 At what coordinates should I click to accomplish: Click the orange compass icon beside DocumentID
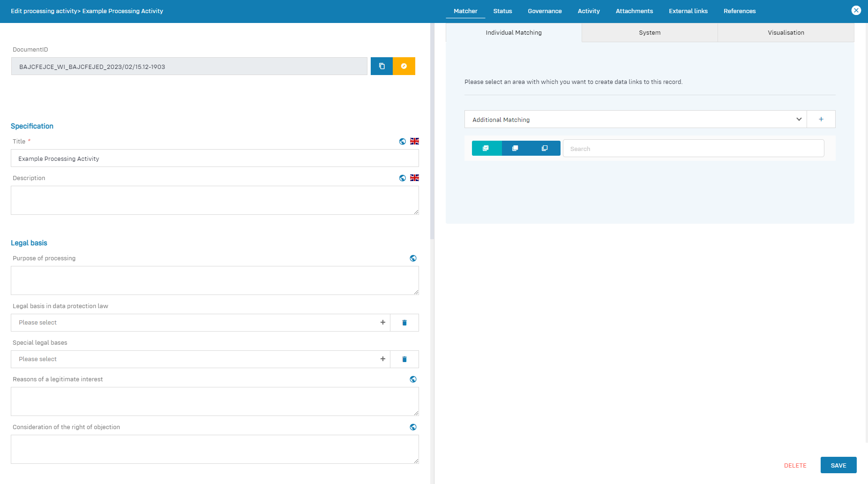(404, 66)
